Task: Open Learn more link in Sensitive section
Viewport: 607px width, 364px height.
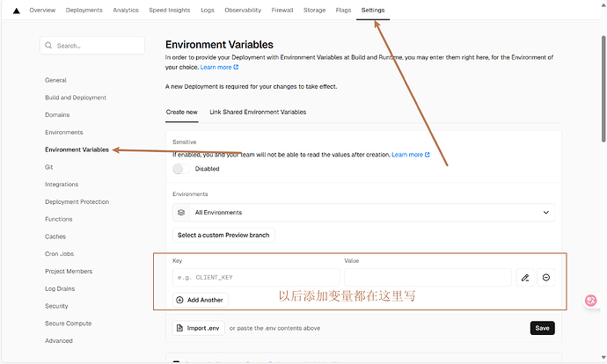Action: [x=410, y=155]
